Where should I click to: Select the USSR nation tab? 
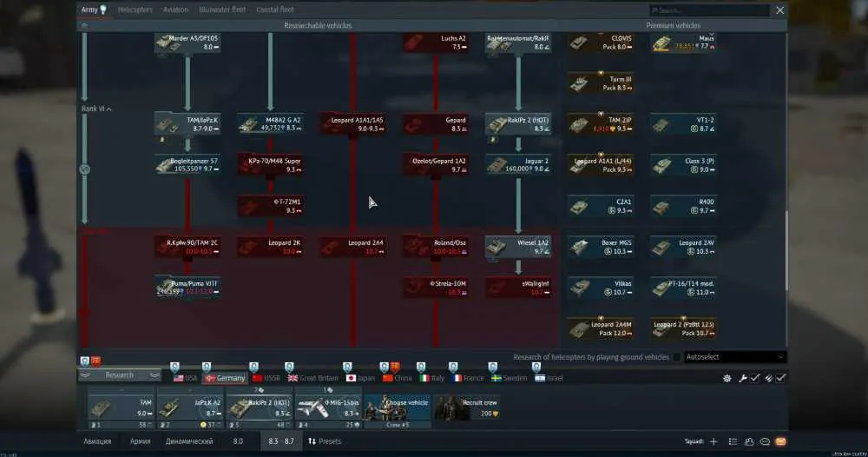(266, 378)
